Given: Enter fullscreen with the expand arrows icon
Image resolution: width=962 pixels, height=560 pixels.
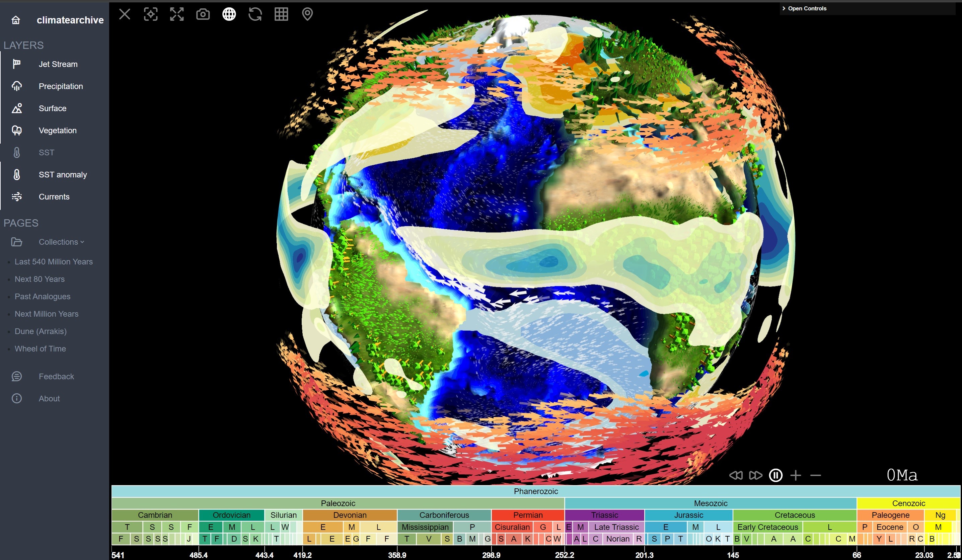Looking at the screenshot, I should (x=177, y=14).
